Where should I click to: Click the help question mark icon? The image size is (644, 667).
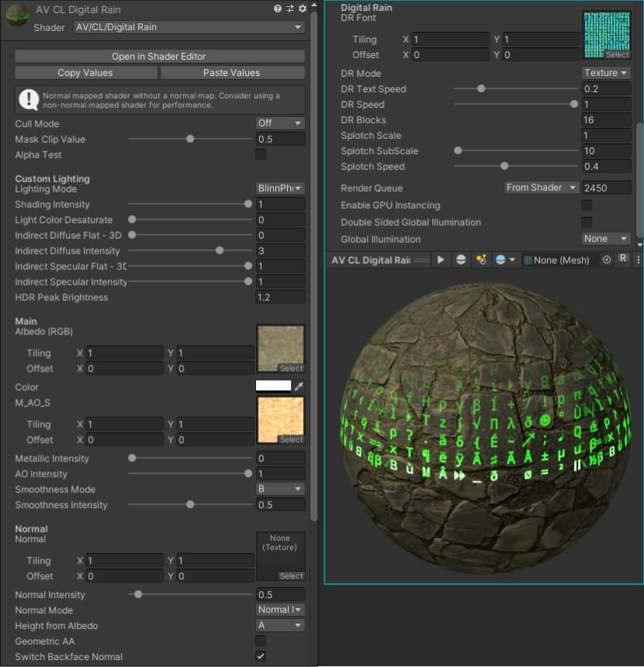[x=278, y=9]
